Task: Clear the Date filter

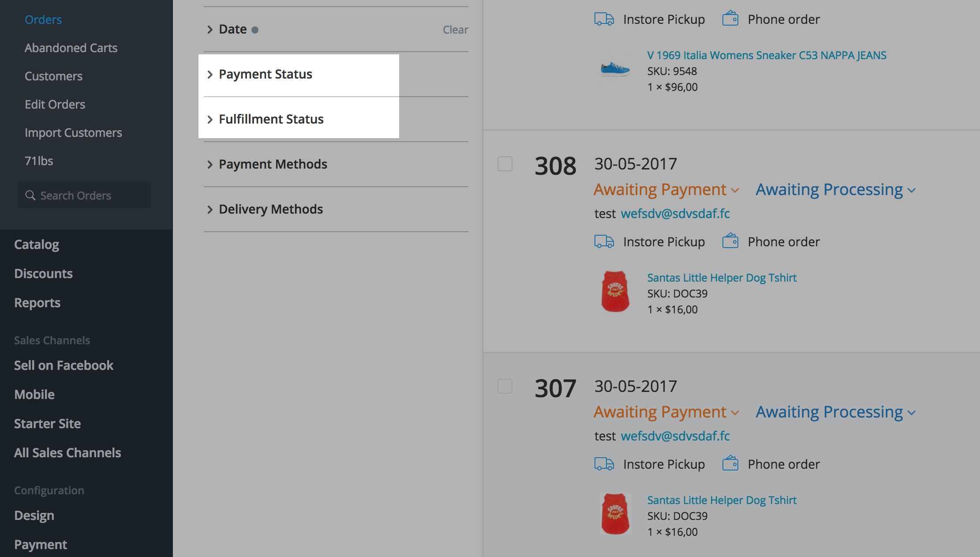Action: pos(455,30)
